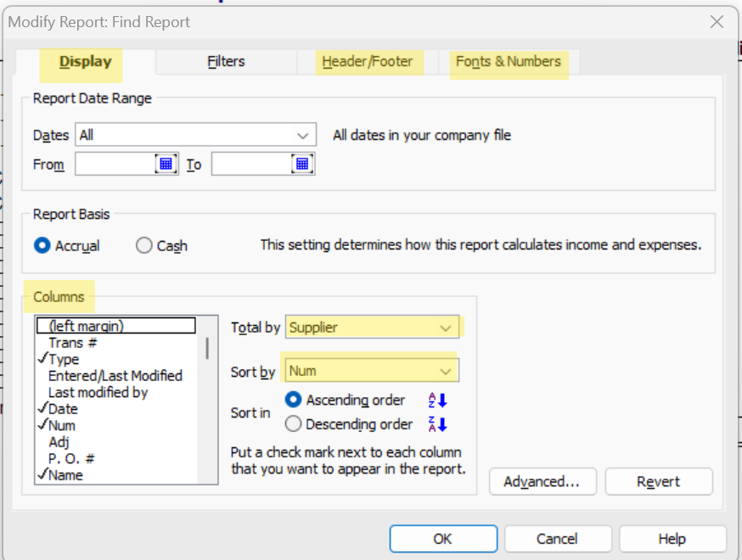
Task: Click the Advanced... button
Action: point(542,481)
